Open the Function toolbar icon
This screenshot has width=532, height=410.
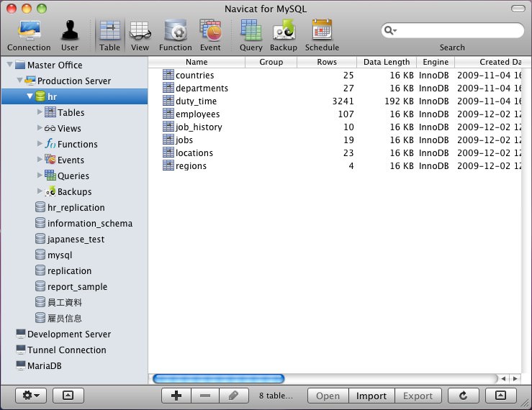pyautogui.click(x=176, y=35)
